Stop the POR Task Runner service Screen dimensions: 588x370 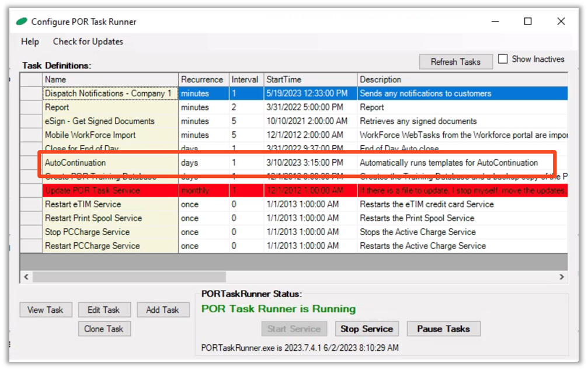[366, 329]
